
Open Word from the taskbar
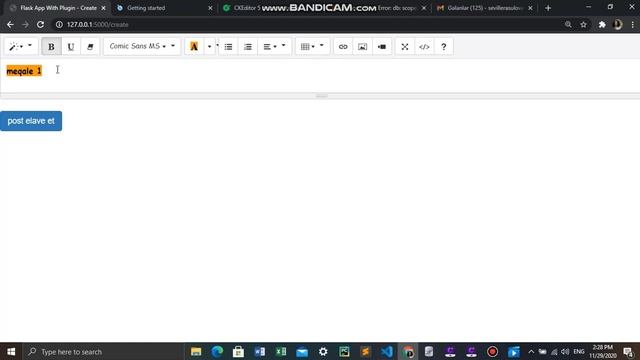click(x=260, y=351)
